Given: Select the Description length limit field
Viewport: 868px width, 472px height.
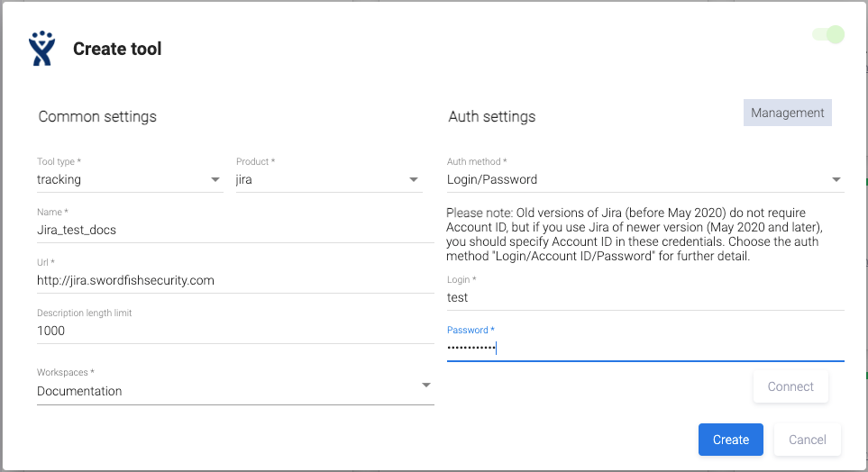Looking at the screenshot, I should point(234,331).
